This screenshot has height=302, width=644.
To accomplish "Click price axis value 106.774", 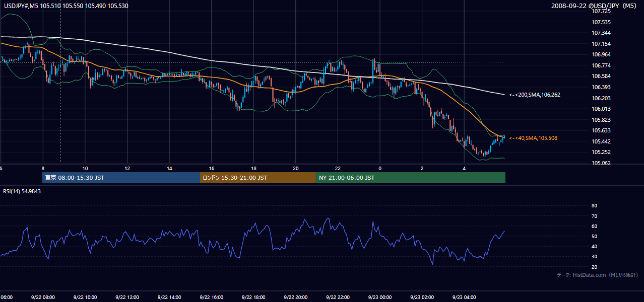I will click(602, 65).
